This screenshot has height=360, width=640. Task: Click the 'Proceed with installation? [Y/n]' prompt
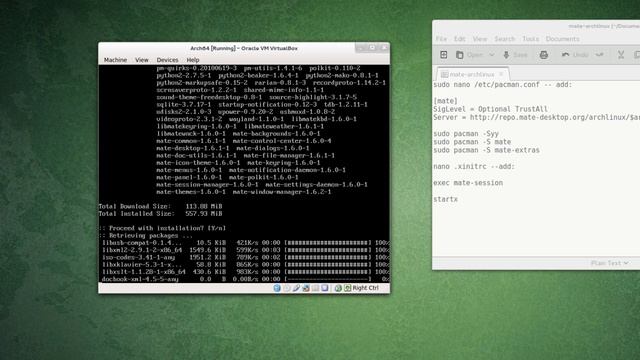click(x=162, y=228)
